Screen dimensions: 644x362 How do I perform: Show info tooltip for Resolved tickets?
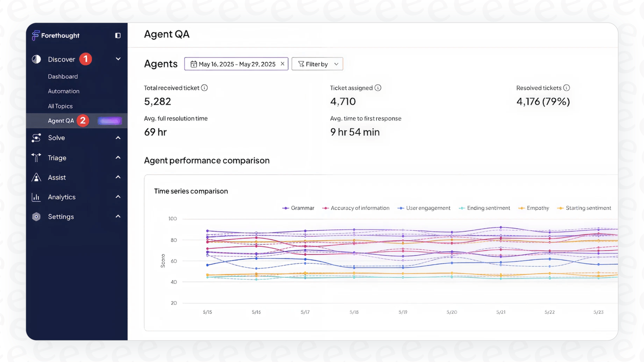tap(567, 88)
